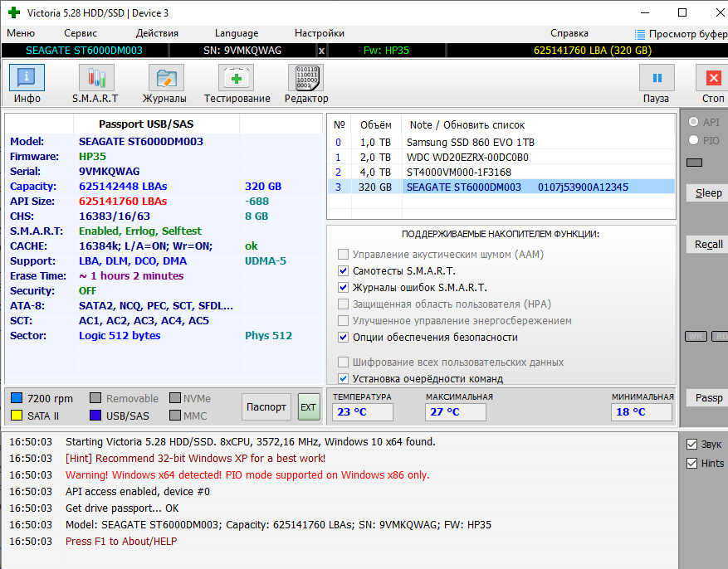Click the Victoria green cross app icon

coord(14,12)
